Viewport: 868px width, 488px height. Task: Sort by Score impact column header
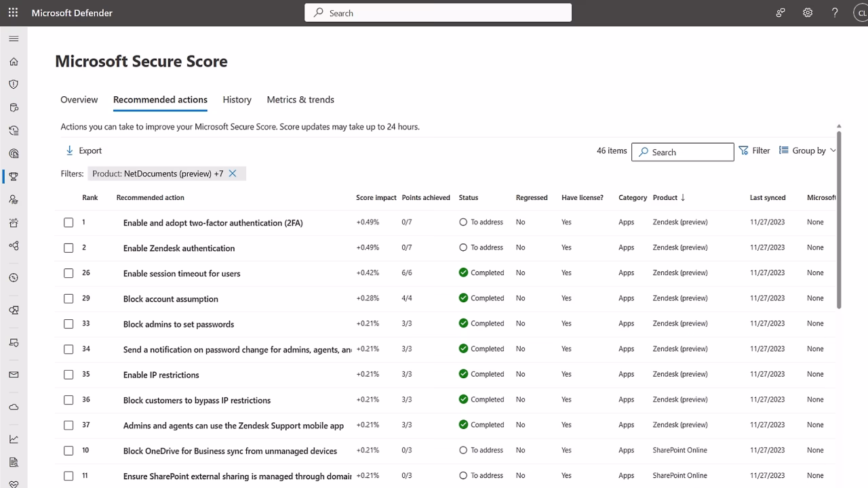point(376,197)
